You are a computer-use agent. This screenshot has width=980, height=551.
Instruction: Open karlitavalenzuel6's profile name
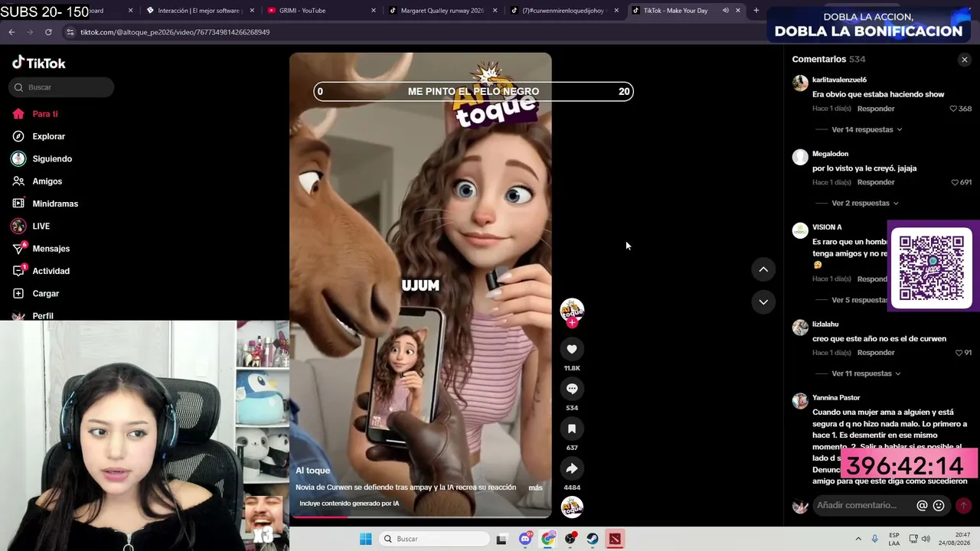839,80
